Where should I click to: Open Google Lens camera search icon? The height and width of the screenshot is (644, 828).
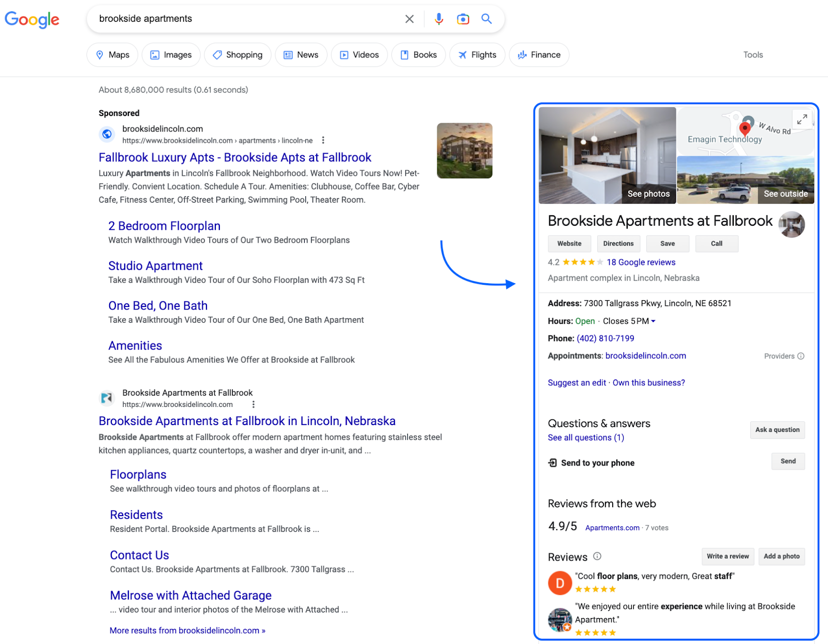[463, 19]
